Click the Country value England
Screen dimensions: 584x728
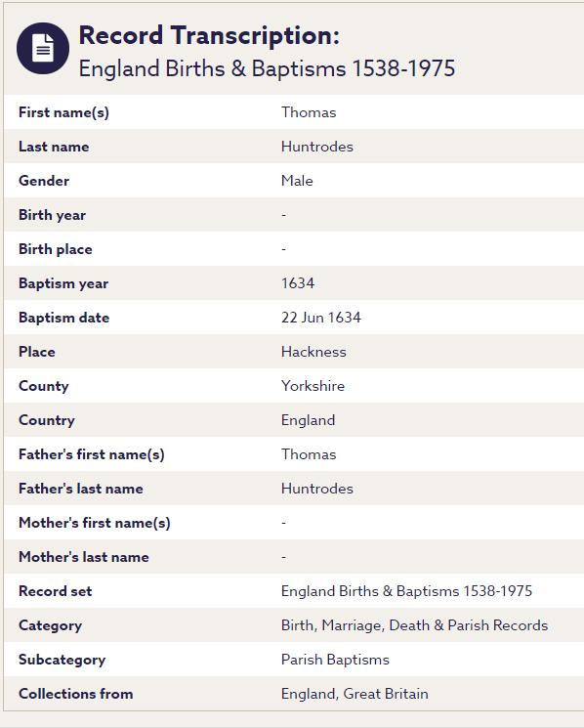[308, 420]
